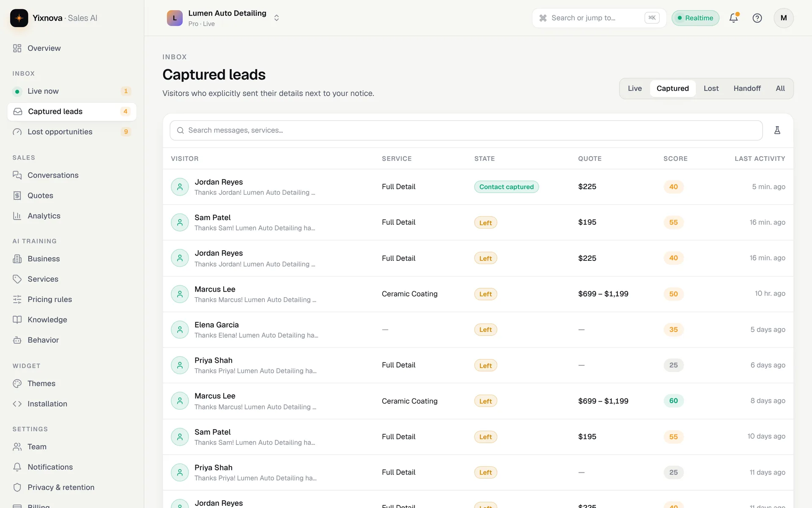This screenshot has width=812, height=508.
Task: Click the Live now green status dot
Action: (x=17, y=91)
